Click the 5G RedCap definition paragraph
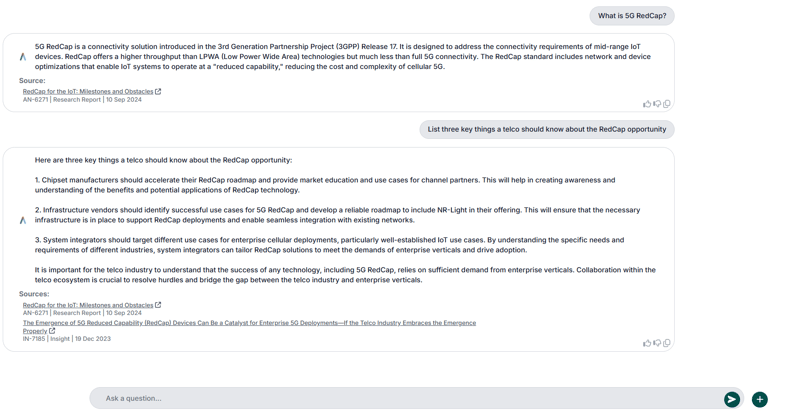Image resolution: width=791 pixels, height=413 pixels. [x=342, y=56]
